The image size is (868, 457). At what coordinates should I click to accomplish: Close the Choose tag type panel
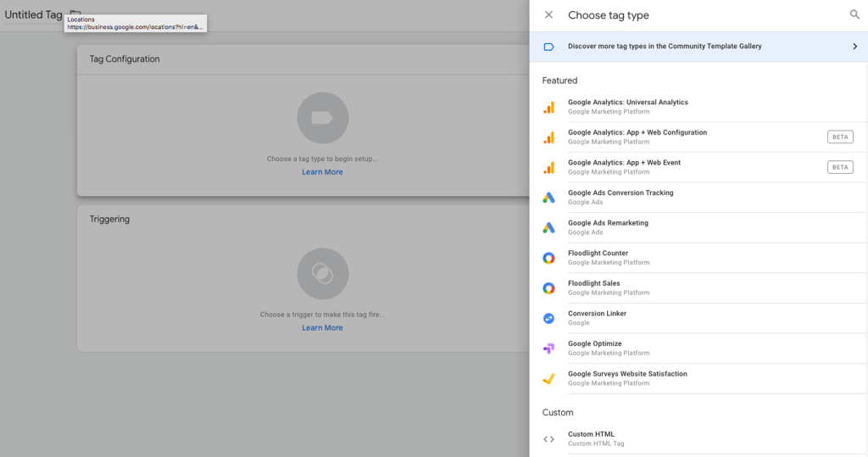548,15
